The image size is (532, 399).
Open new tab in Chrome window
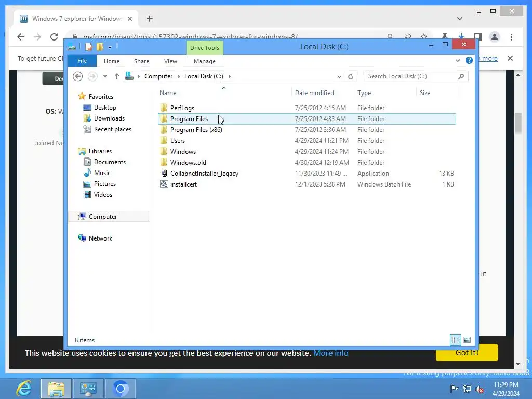tap(150, 19)
